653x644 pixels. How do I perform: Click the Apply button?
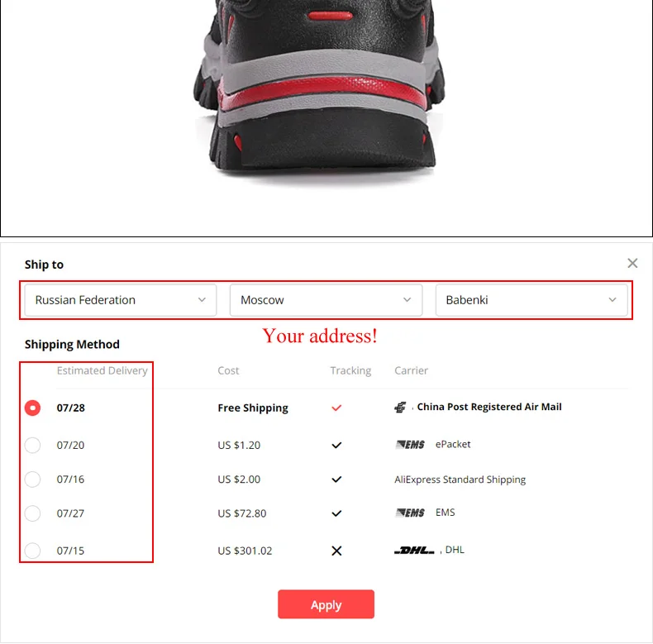tap(326, 604)
